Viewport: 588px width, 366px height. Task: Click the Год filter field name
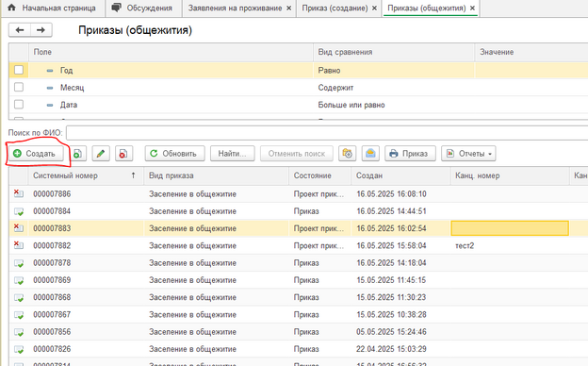66,70
